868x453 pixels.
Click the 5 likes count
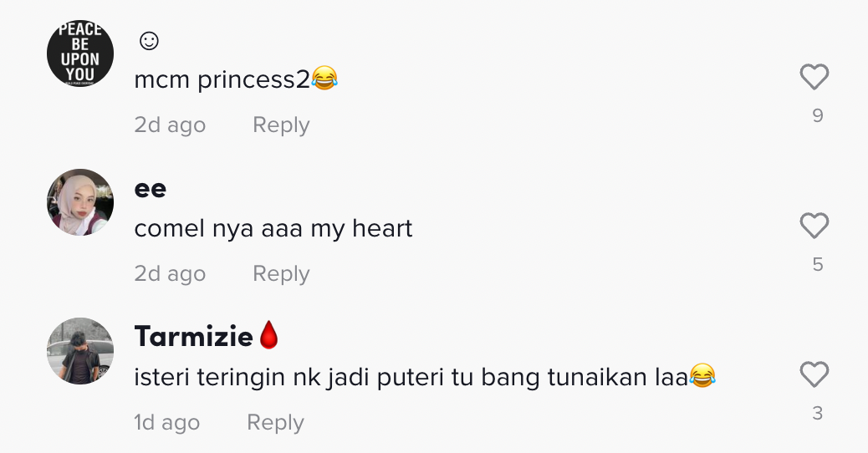[818, 265]
